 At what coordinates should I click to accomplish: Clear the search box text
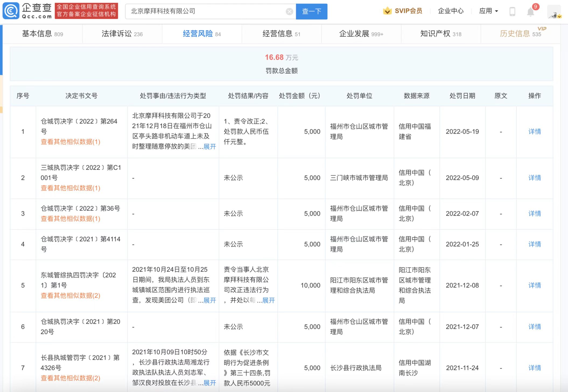(289, 12)
